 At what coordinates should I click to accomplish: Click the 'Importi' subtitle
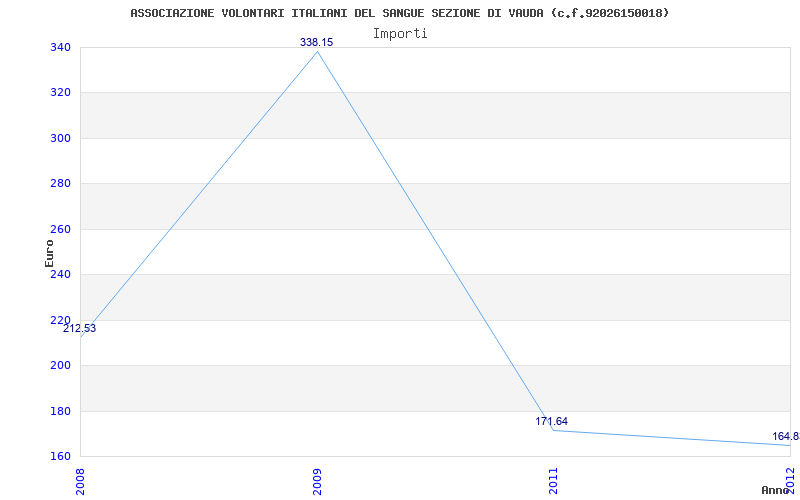[x=400, y=34]
